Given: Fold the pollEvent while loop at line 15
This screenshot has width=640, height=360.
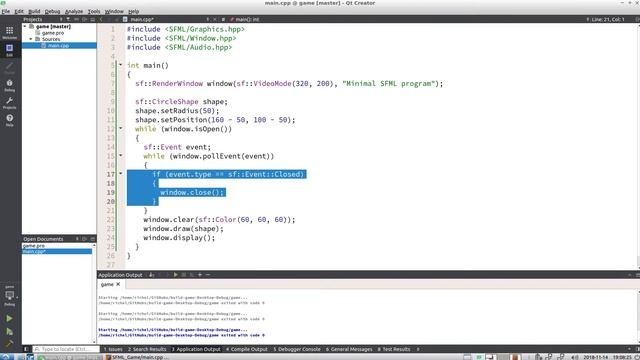Looking at the screenshot, I should coord(120,155).
